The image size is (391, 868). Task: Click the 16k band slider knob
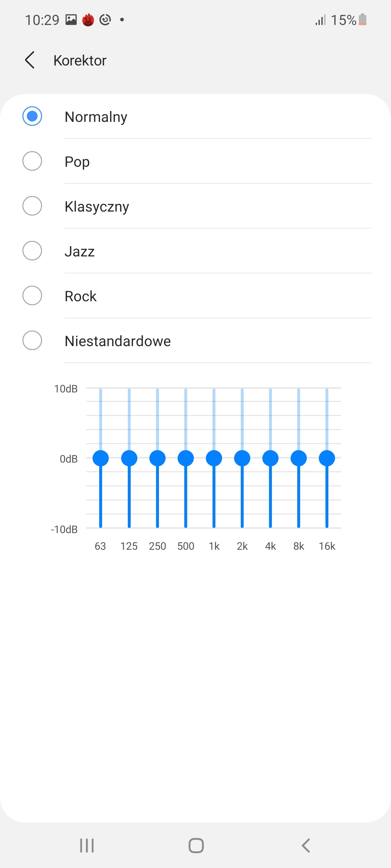[327, 458]
